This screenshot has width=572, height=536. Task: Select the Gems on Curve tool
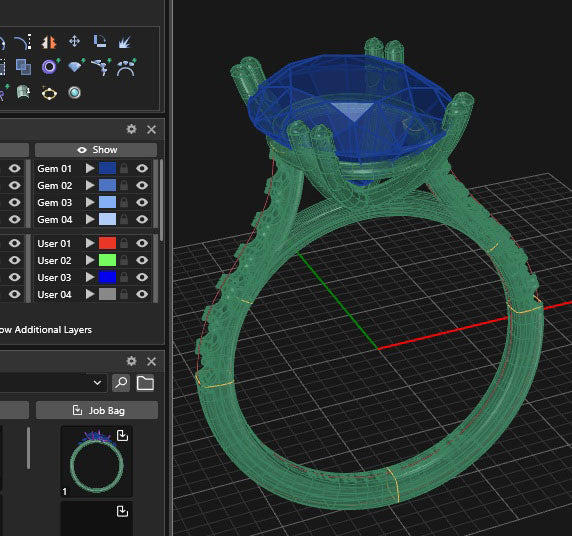101,67
